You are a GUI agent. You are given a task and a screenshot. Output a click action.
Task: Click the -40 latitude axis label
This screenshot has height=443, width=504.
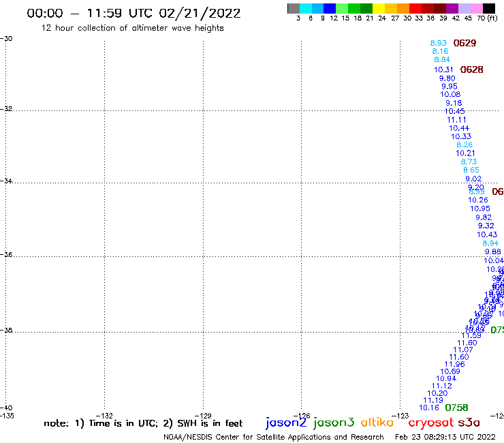6,408
